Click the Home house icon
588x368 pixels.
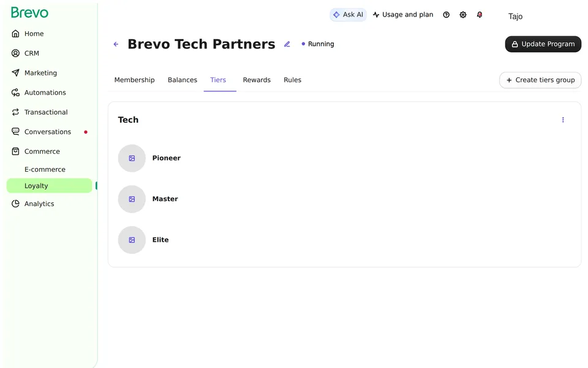pos(15,33)
